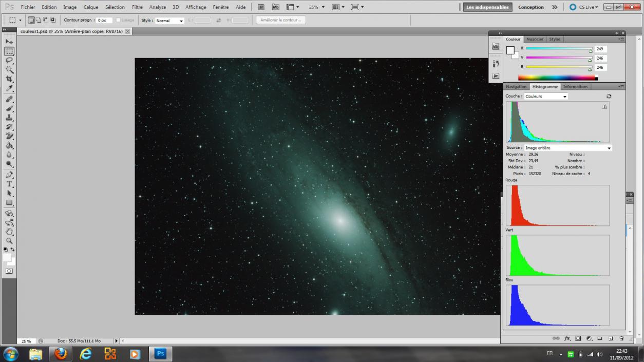This screenshot has height=362, width=644.
Task: Toggle Quick Mask mode
Action: [9, 271]
